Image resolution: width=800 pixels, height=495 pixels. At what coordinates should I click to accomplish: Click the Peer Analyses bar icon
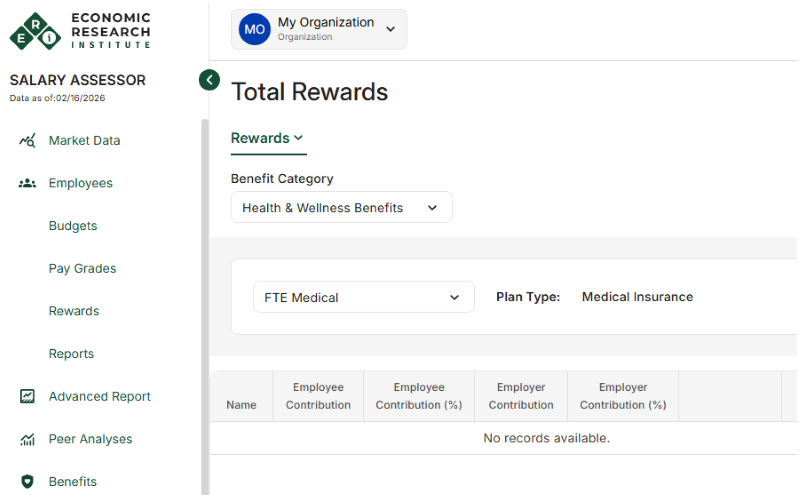click(x=27, y=439)
